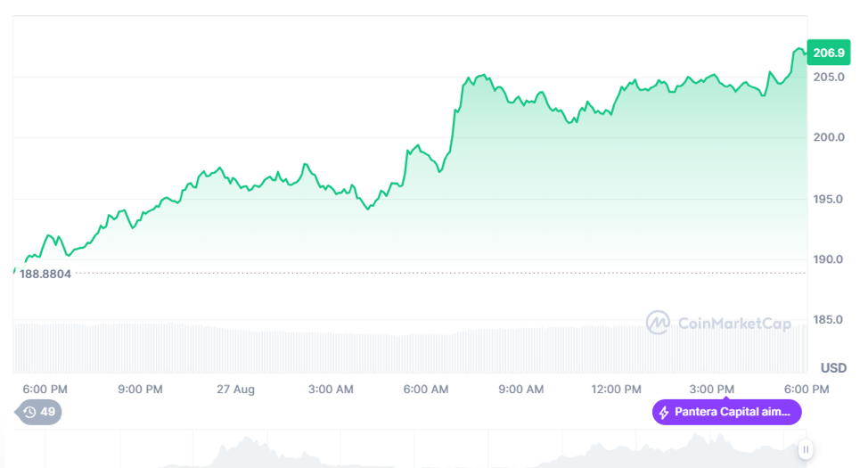Click the CoinMarketCap watermark text
The width and height of the screenshot is (868, 468).
734,324
